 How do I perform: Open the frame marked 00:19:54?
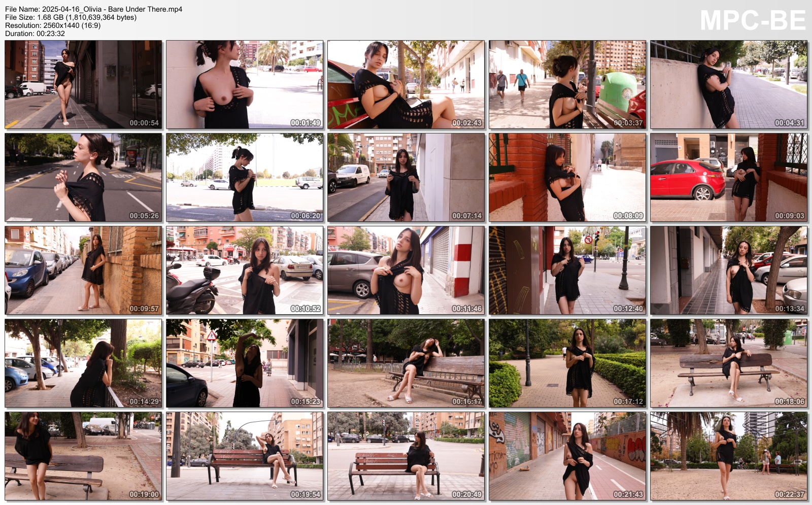pyautogui.click(x=245, y=456)
